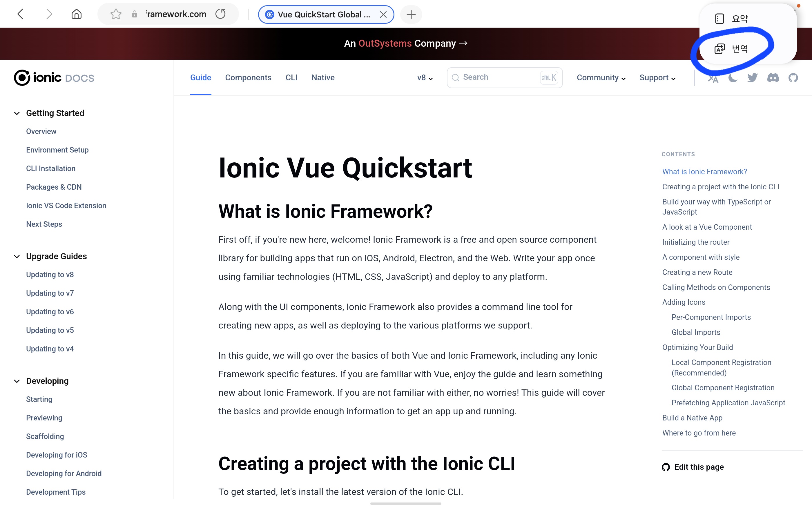The image size is (812, 508).
Task: Jump to Calling Methods on Components
Action: click(x=716, y=288)
